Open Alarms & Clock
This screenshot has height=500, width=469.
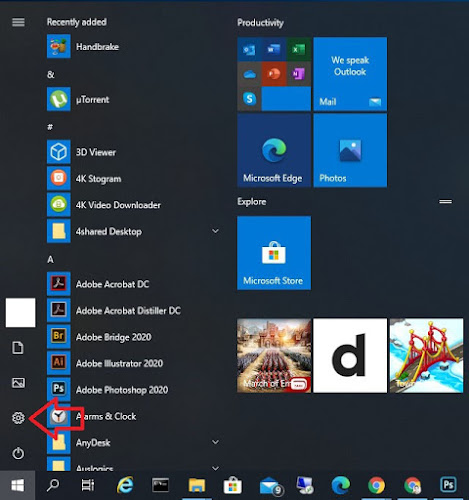click(133, 416)
